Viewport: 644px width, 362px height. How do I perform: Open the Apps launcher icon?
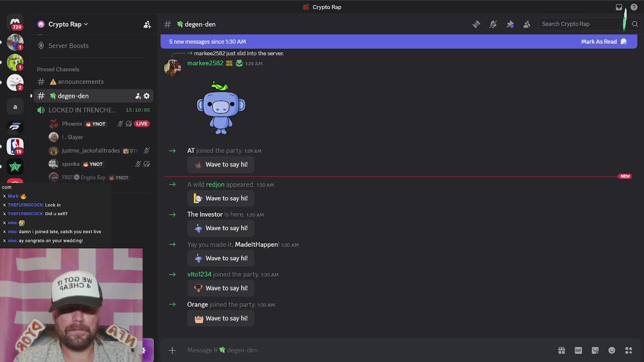coord(628,350)
